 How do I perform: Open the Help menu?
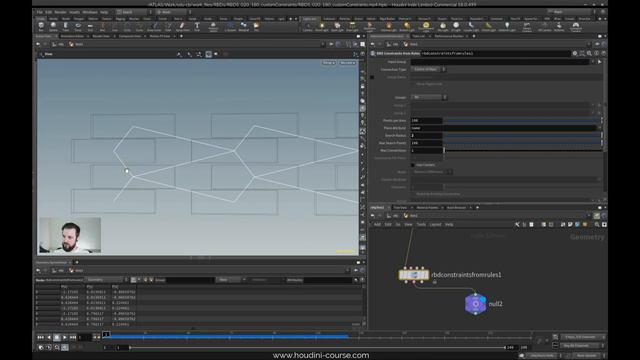[x=104, y=12]
